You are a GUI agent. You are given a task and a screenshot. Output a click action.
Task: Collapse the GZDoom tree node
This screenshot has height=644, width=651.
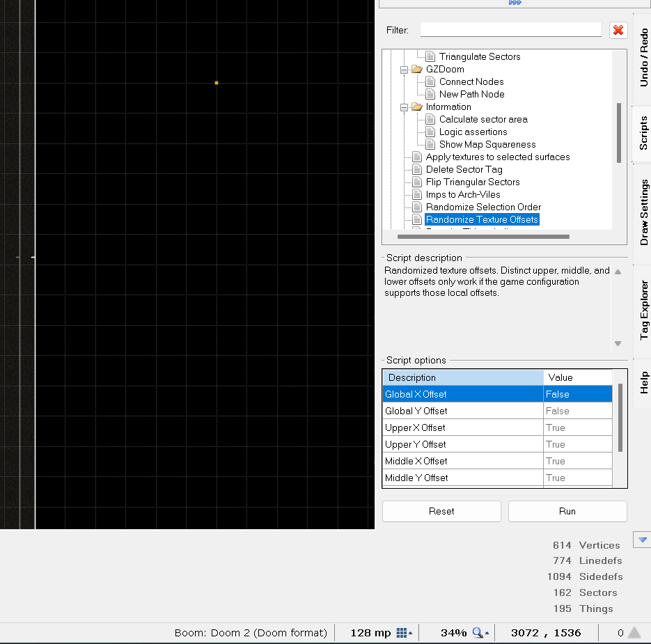(x=404, y=70)
